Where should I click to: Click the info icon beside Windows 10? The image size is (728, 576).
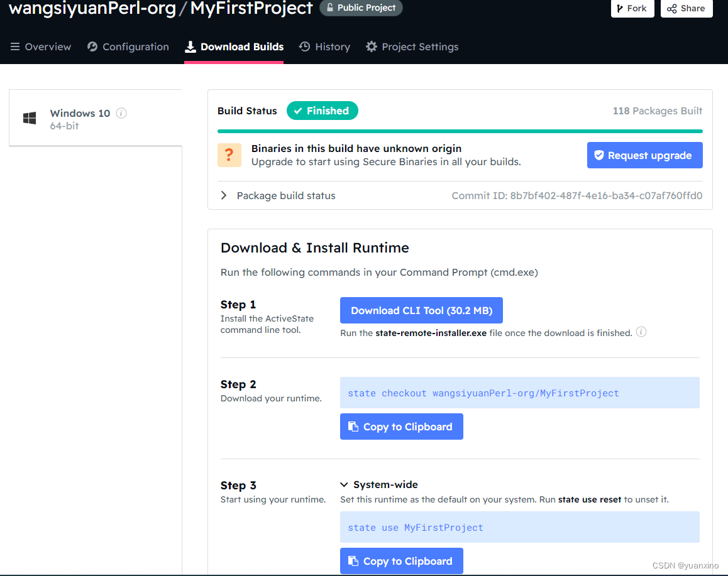click(122, 113)
